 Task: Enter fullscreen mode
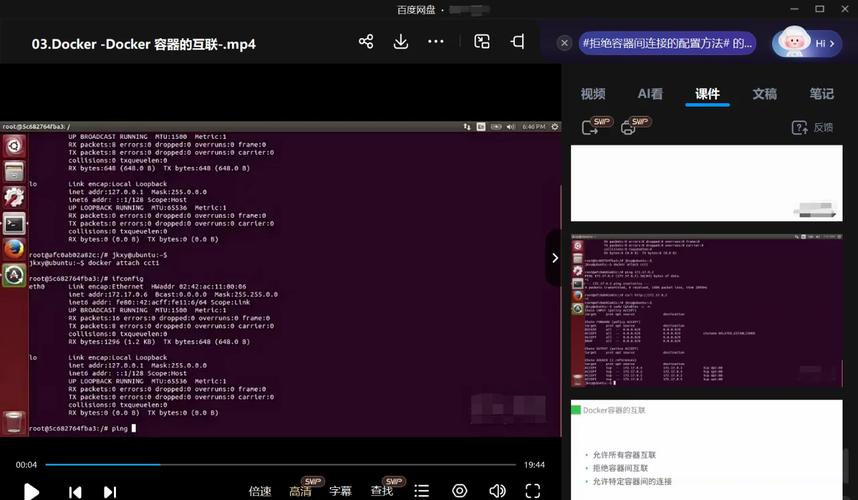(532, 491)
